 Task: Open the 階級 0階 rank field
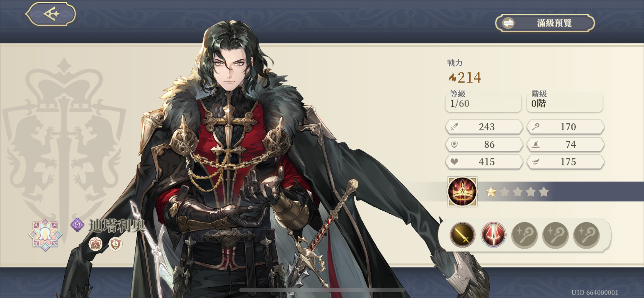coord(565,102)
